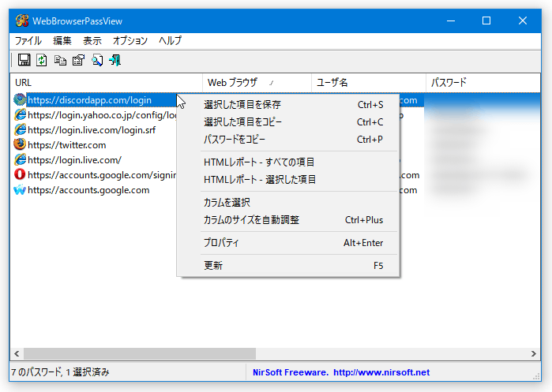552x392 pixels.
Task: Click the Refresh toolbar icon
Action: pyautogui.click(x=42, y=60)
